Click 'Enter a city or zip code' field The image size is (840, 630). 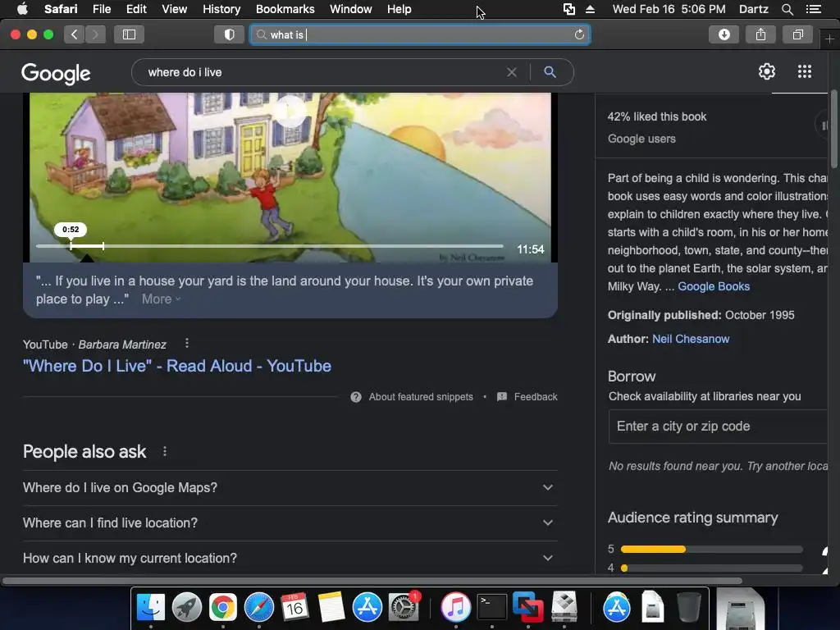pyautogui.click(x=718, y=427)
